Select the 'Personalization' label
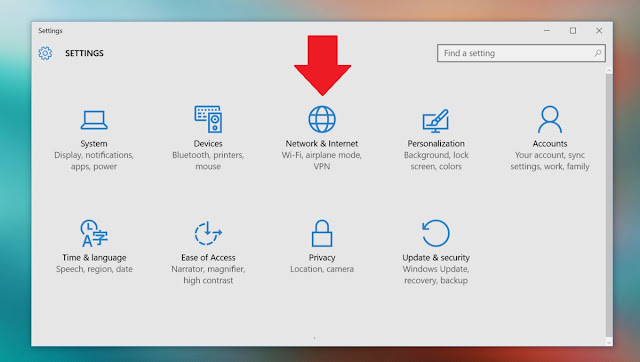This screenshot has width=640, height=362. (x=436, y=144)
